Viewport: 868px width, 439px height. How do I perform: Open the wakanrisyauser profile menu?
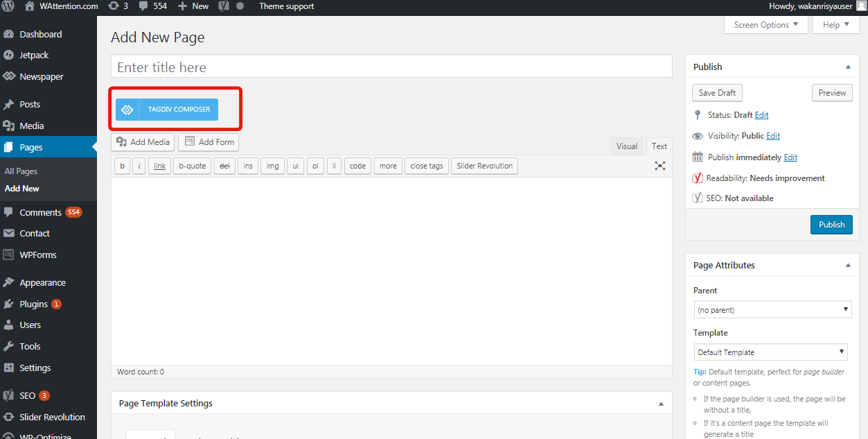[817, 6]
